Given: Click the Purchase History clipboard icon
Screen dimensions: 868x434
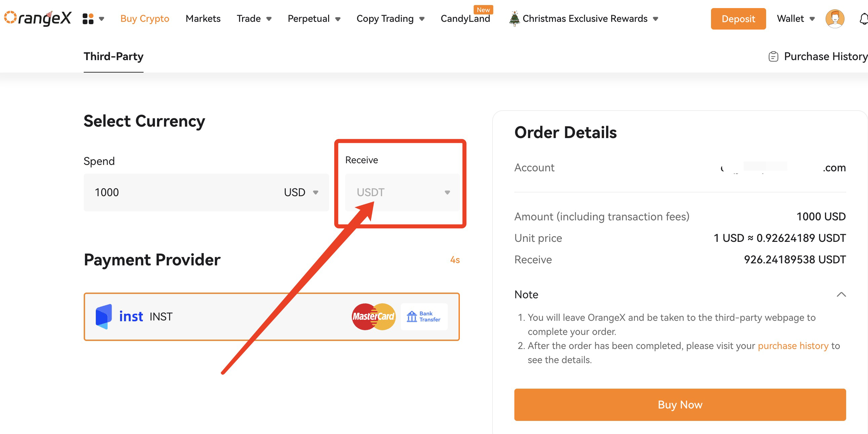Looking at the screenshot, I should (773, 56).
